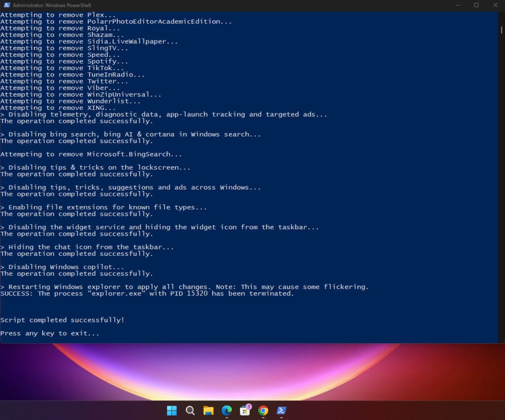Click the 'Attempting to remove Twitter...' line
This screenshot has width=505, height=420.
(x=64, y=81)
